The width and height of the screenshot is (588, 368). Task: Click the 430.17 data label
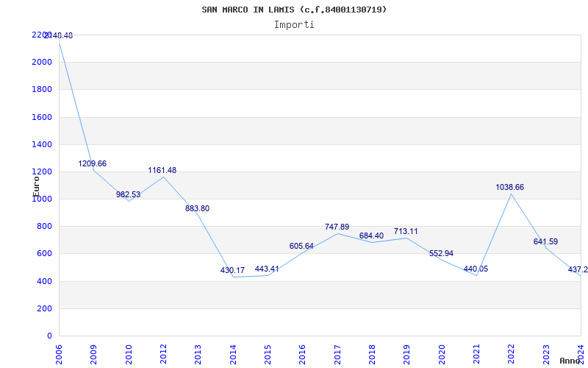232,270
